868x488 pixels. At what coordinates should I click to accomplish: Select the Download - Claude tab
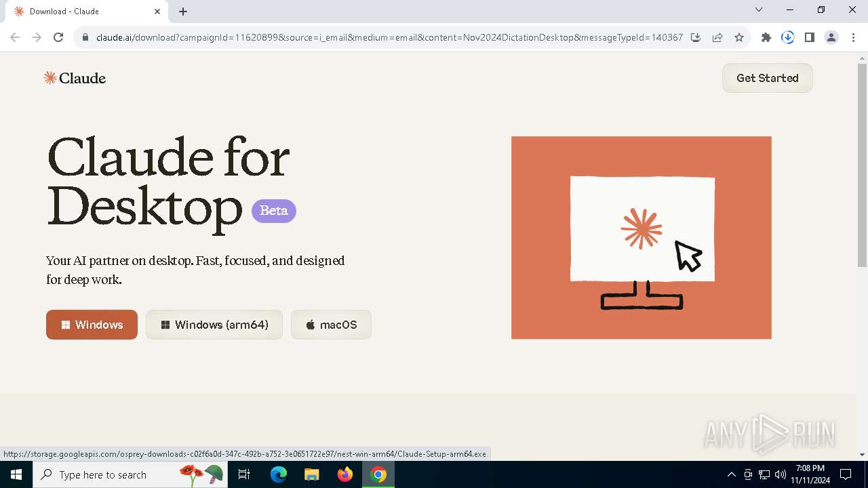(x=86, y=12)
